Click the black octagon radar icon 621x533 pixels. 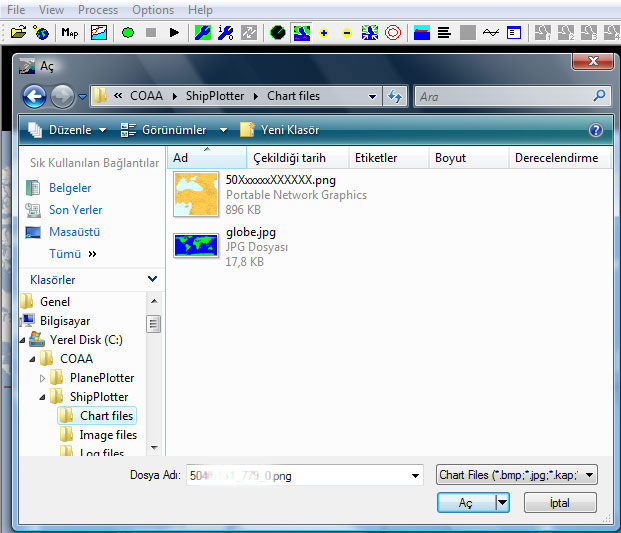(x=278, y=32)
